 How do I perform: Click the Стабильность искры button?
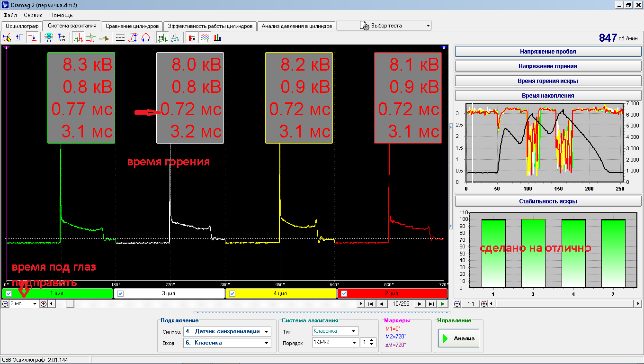(548, 201)
